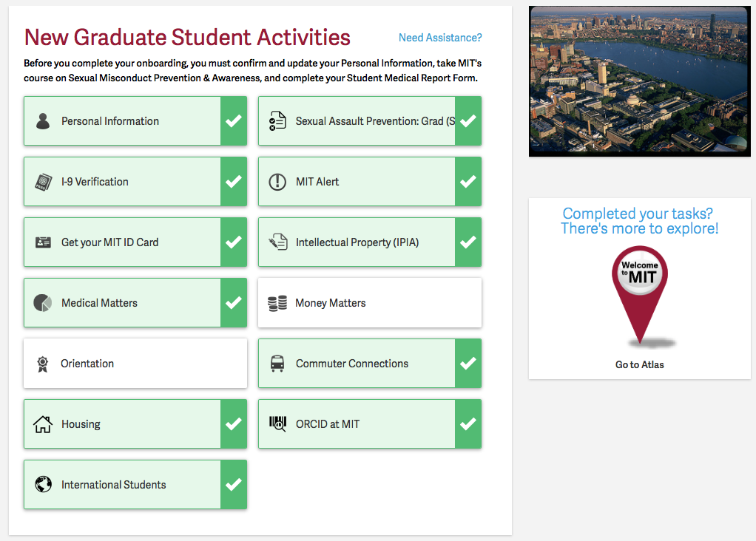Click the green checkmark on MIT Alert
Screen dimensions: 756x541
(x=468, y=182)
